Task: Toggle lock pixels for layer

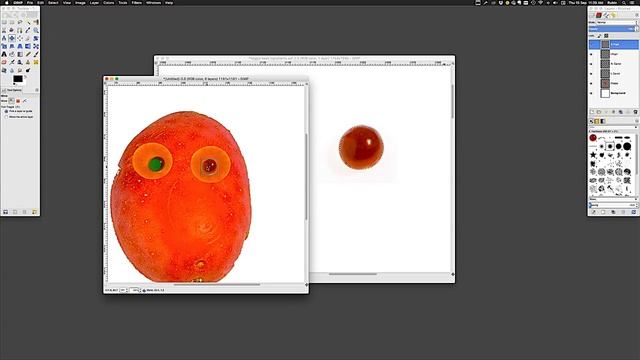Action: pos(599,36)
